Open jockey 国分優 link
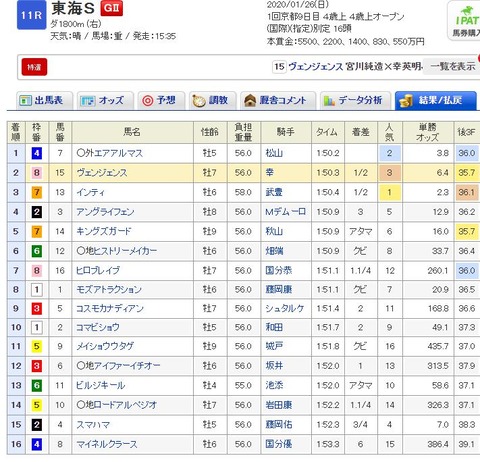Image resolution: width=480 pixels, height=462 pixels. tap(279, 444)
